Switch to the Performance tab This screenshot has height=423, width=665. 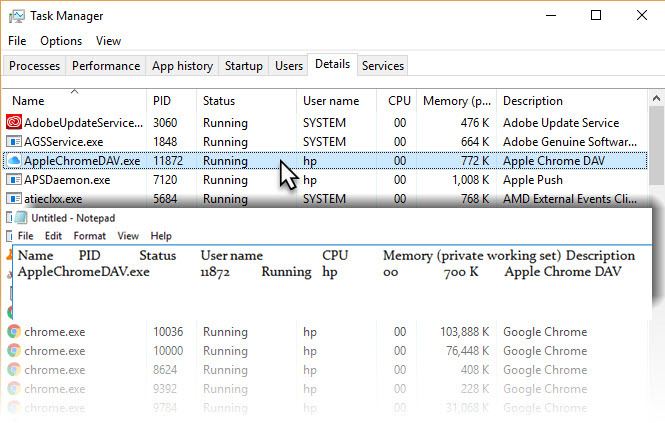coord(106,66)
